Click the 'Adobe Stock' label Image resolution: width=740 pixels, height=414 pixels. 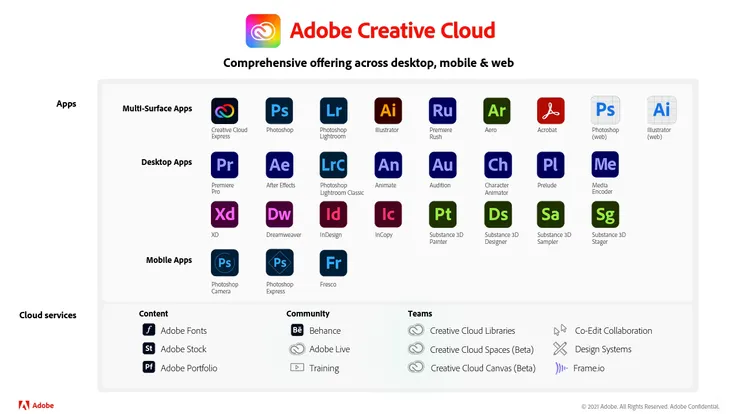[x=184, y=349]
